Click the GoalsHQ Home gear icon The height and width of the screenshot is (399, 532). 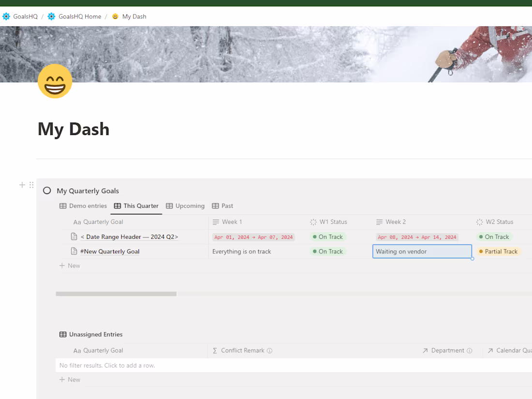tap(51, 16)
